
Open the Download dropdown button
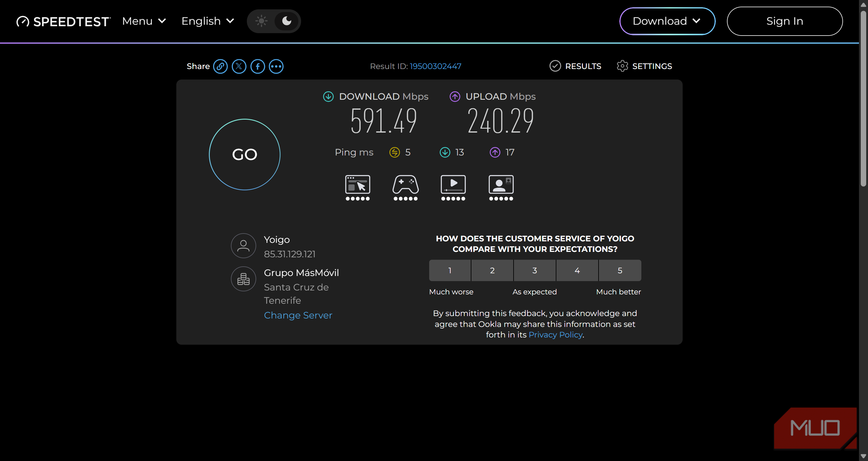coord(667,21)
